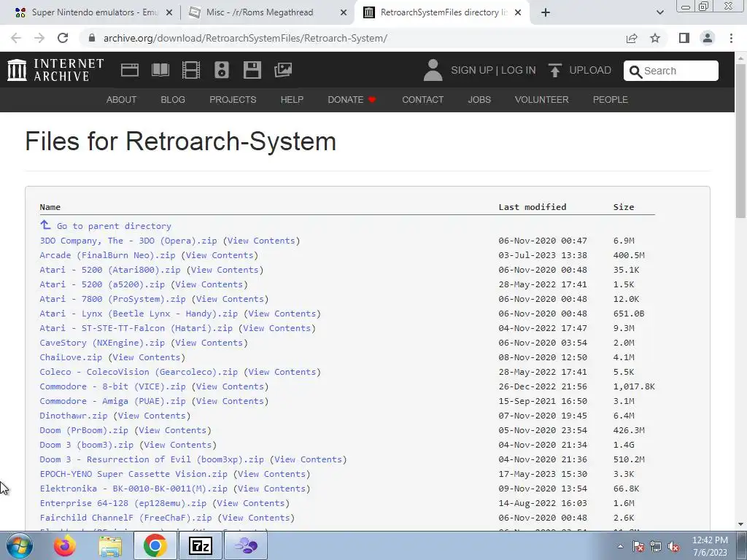Click the page vertical scrollbar thumb

pos(740,141)
